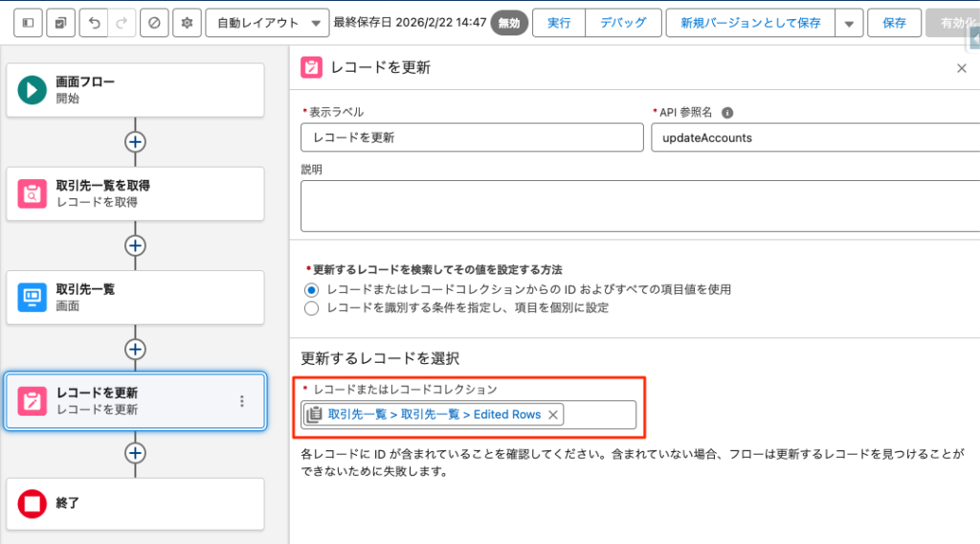The height and width of the screenshot is (544, 980).
Task: Select the 取引先一覧を取得 flow element
Action: pos(135,193)
